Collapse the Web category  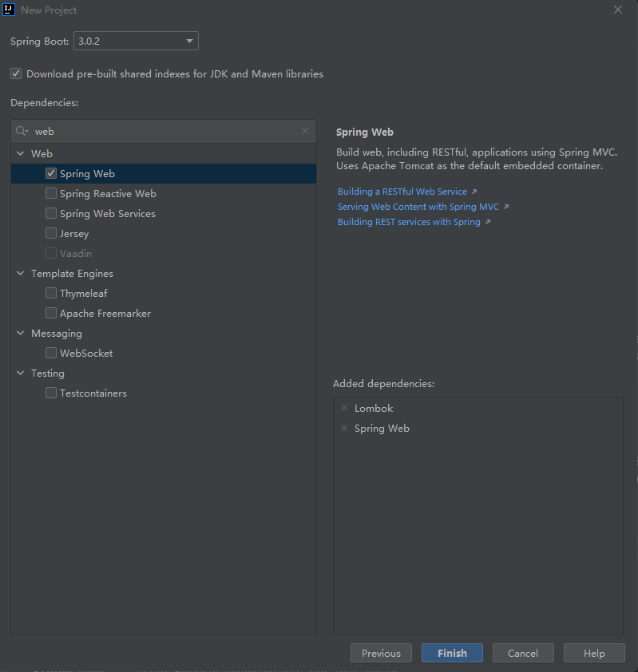point(20,153)
